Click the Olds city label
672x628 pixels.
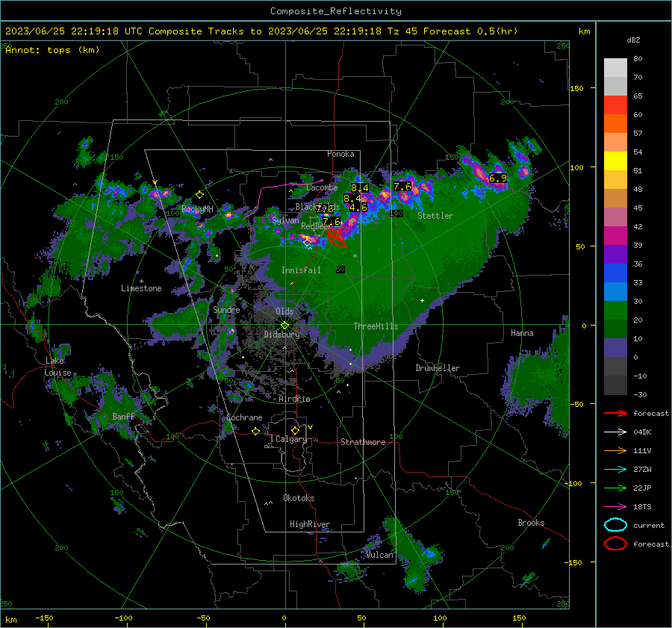click(x=284, y=311)
